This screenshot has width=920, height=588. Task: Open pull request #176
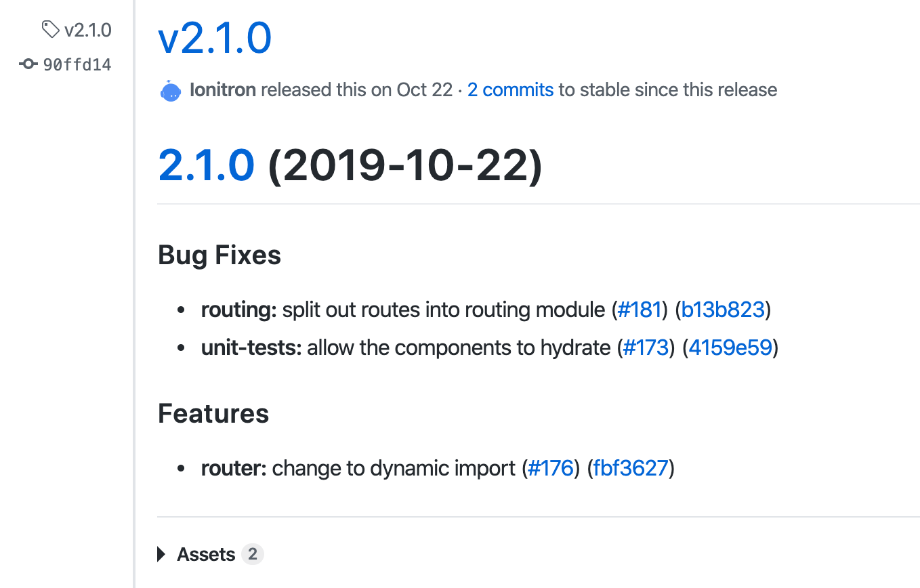pos(551,467)
